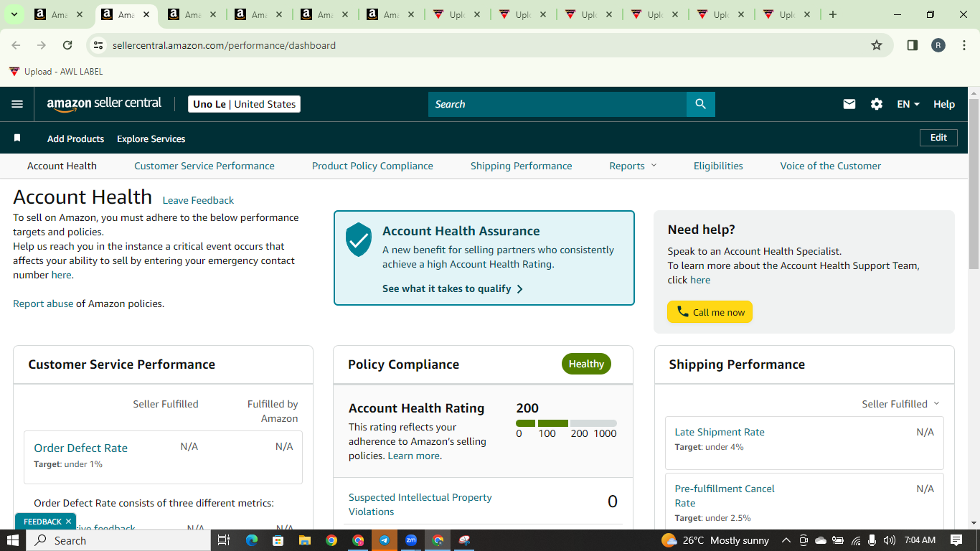Open Customer Service Performance navigation tab
Viewport: 980px width, 551px height.
click(204, 166)
